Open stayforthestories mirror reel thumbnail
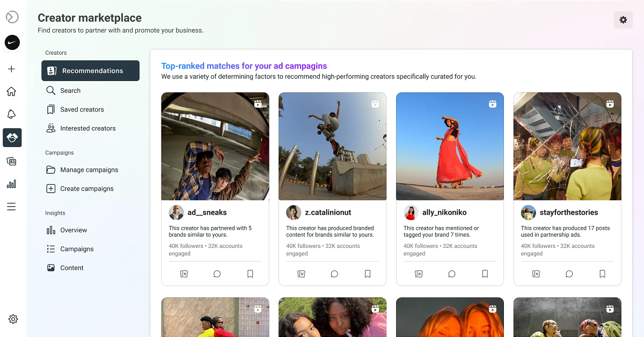Image resolution: width=644 pixels, height=337 pixels. [567, 146]
